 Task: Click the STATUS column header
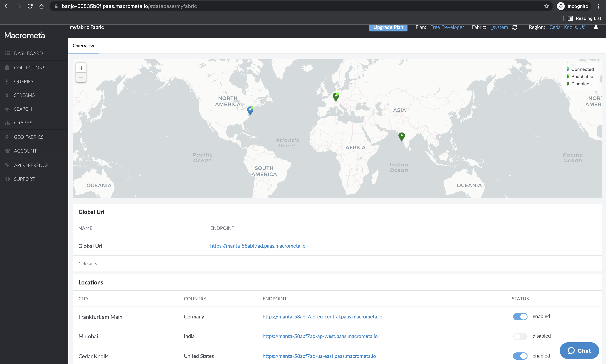click(520, 299)
